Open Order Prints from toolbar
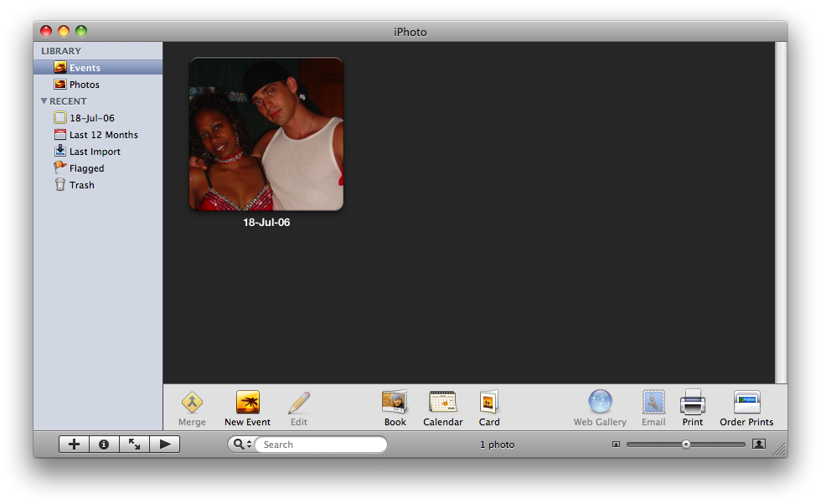This screenshot has height=504, width=821. 746,403
